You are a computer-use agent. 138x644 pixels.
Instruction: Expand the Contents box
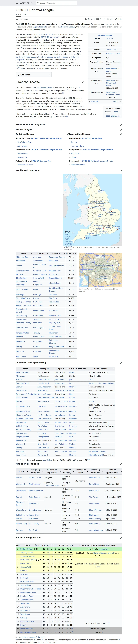(34, 75)
